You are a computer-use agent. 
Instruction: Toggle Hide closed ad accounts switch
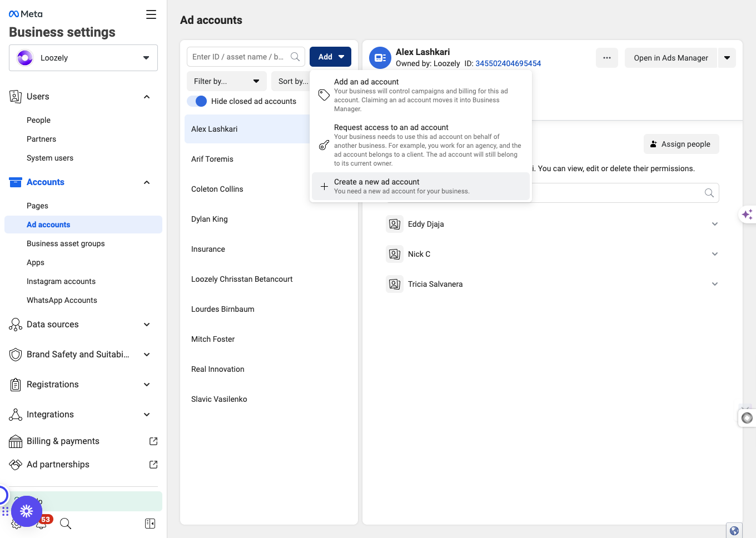click(x=197, y=101)
